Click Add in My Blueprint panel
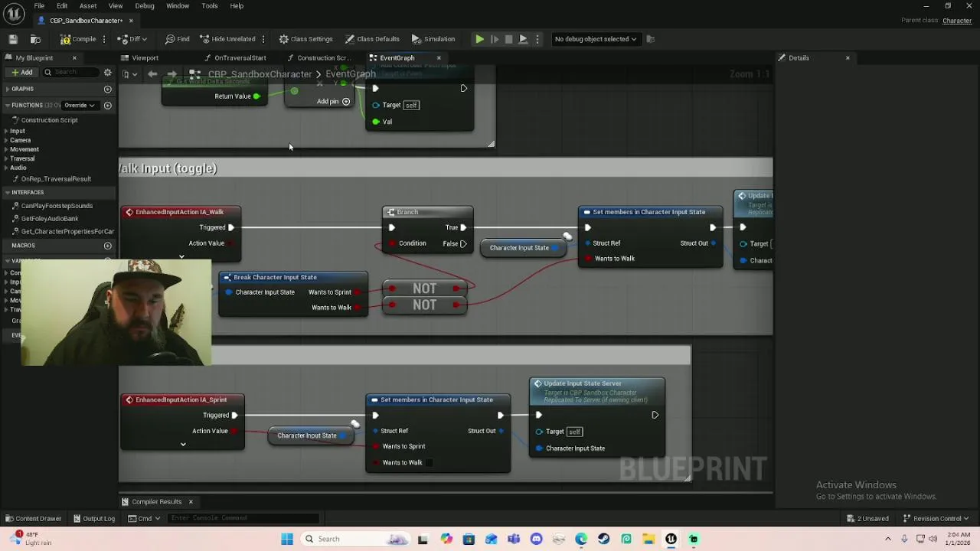 tap(21, 73)
